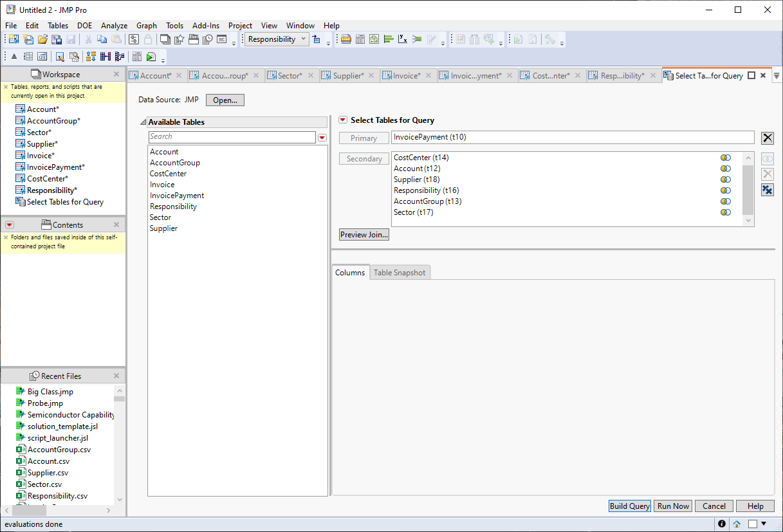Close the Workspace panel
783x532 pixels.
(116, 74)
